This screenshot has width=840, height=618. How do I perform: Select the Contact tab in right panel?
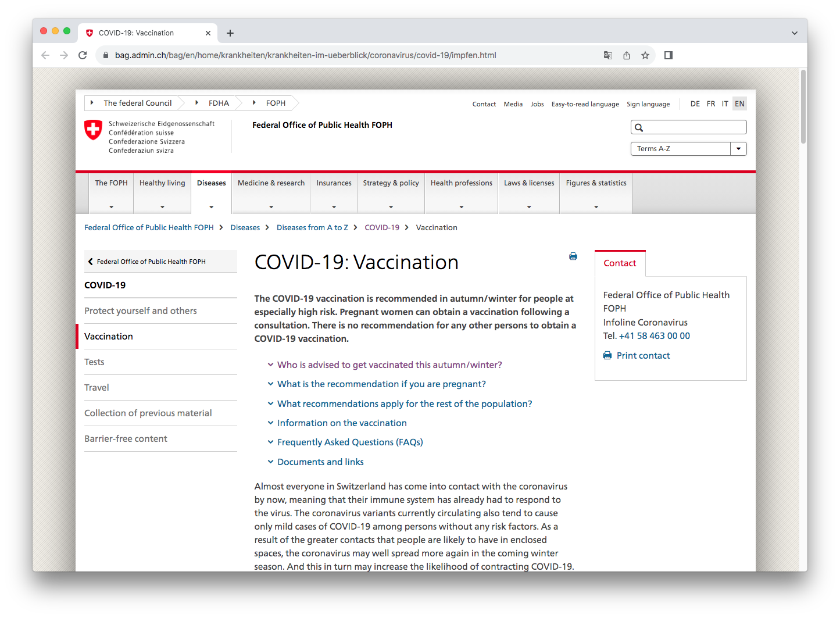tap(620, 263)
